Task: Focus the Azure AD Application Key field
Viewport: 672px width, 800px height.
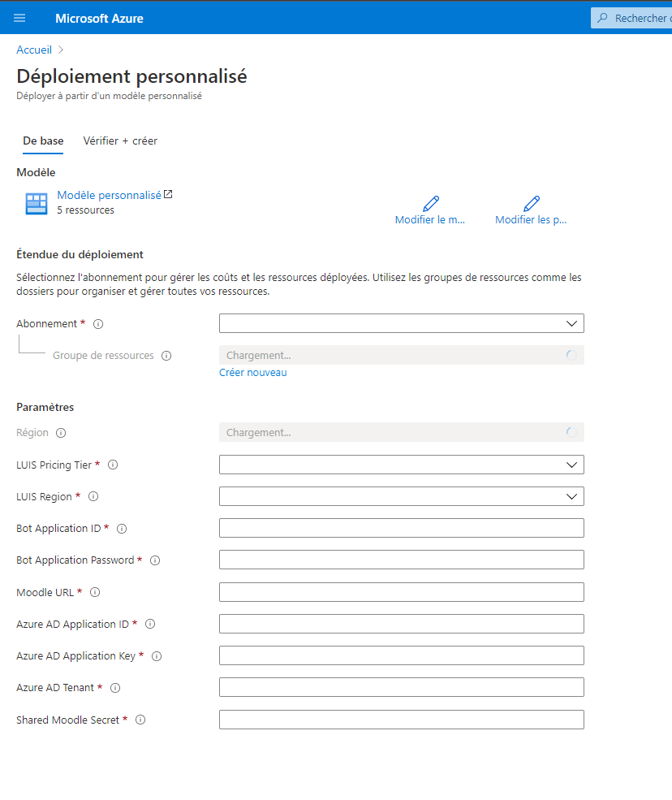Action: click(402, 655)
